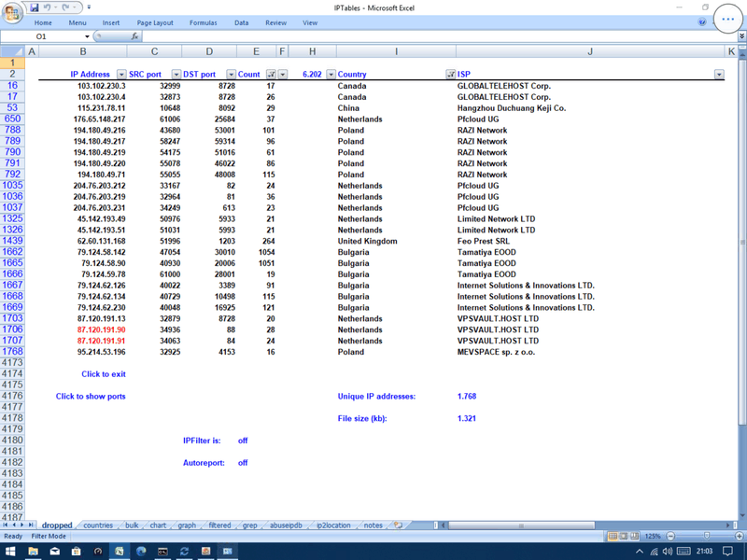This screenshot has width=747, height=560.
Task: Open the IP Address filter dropdown
Action: point(121,75)
